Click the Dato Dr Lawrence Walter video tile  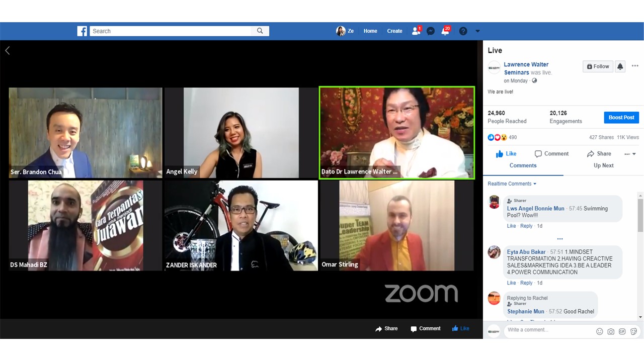pos(397,133)
